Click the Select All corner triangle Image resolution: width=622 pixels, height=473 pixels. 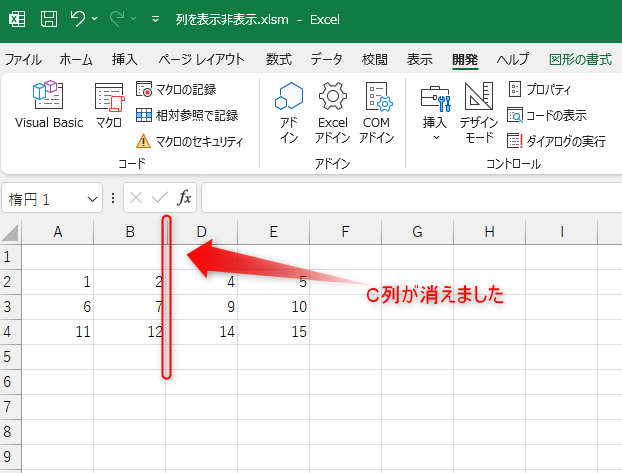[10, 232]
